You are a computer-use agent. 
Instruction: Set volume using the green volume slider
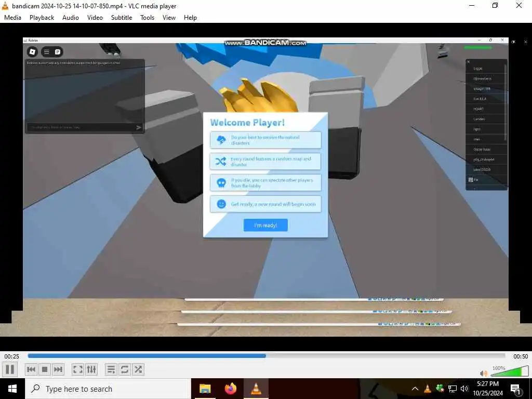(510, 371)
